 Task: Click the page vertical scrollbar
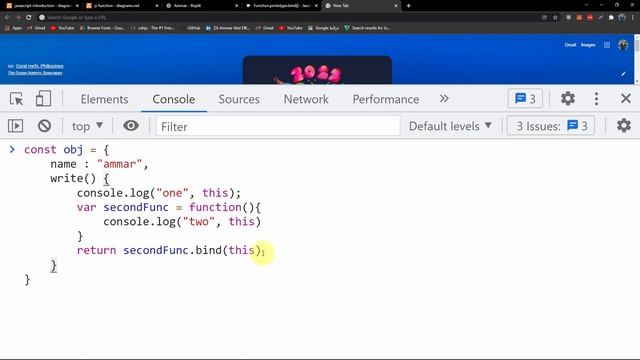[637, 58]
